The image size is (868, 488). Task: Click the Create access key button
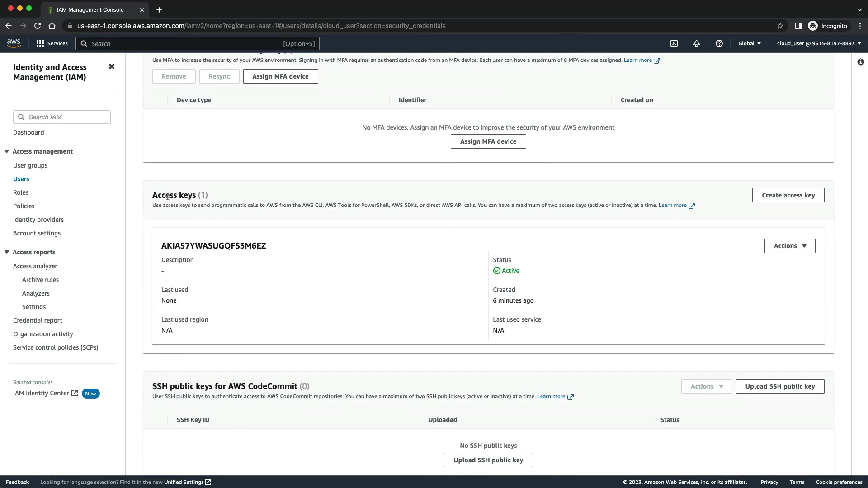[788, 195]
